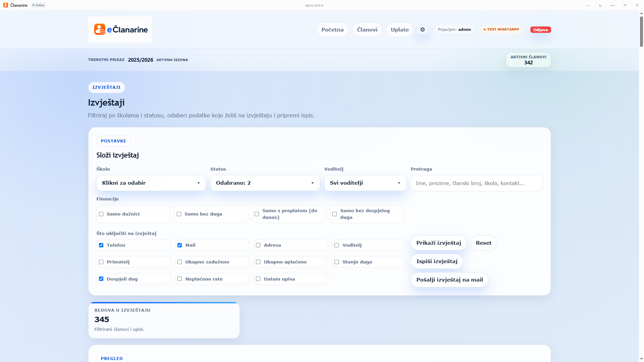Open settings via the gear icon

pos(423,29)
